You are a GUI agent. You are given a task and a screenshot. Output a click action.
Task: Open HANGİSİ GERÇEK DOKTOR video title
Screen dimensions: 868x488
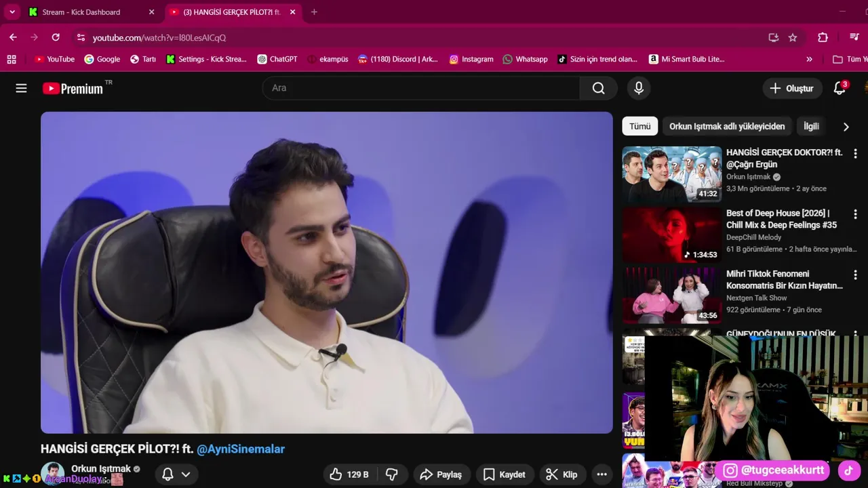click(x=785, y=158)
